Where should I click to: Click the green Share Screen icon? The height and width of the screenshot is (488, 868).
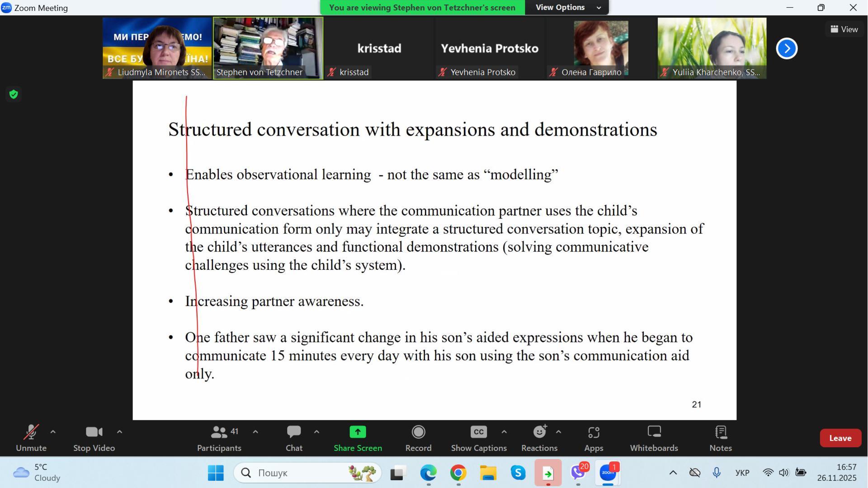(358, 432)
